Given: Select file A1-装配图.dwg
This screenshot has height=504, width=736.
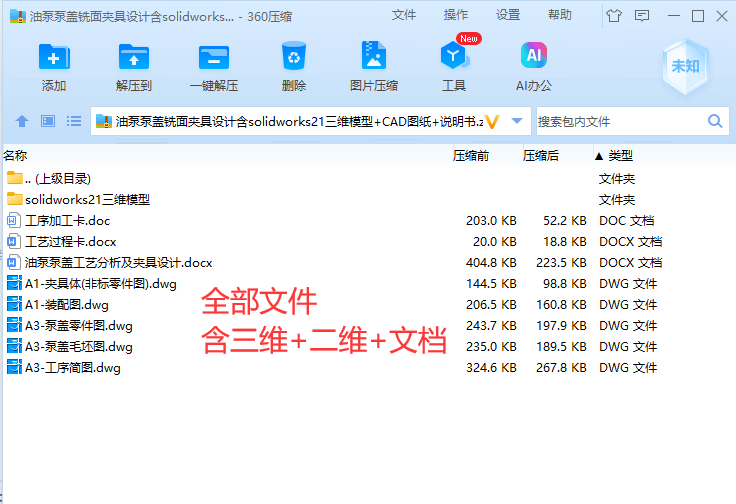Looking at the screenshot, I should click(x=67, y=305).
